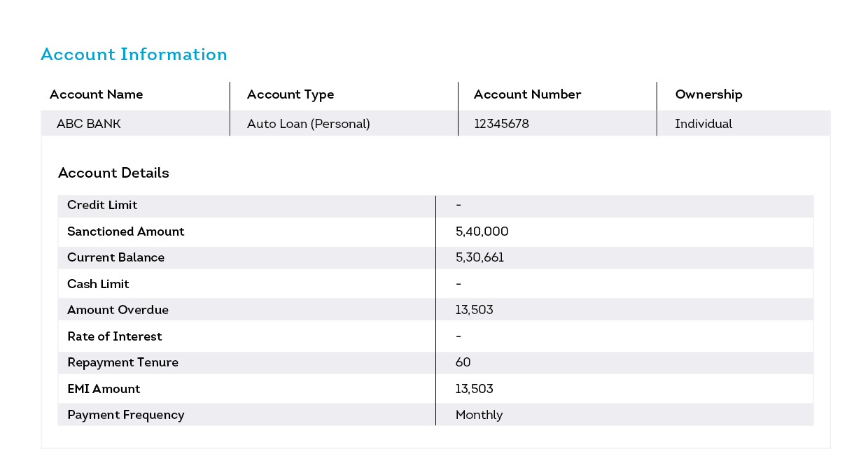Select the Amount Overdue label
This screenshot has height=470, width=868.
pyautogui.click(x=118, y=310)
